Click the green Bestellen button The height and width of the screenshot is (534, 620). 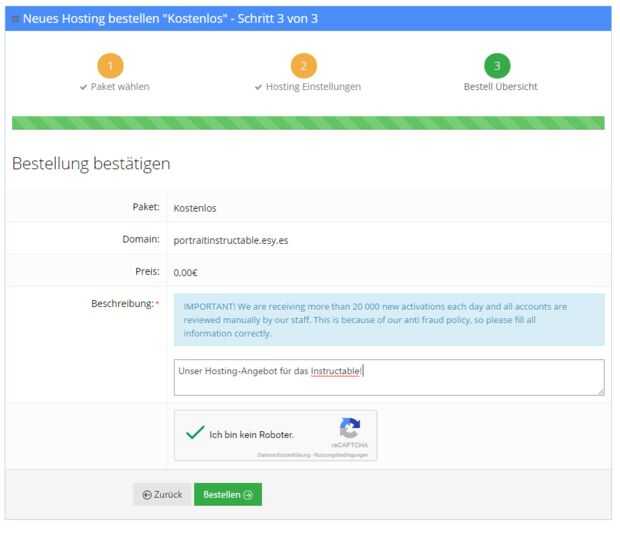pyautogui.click(x=228, y=494)
